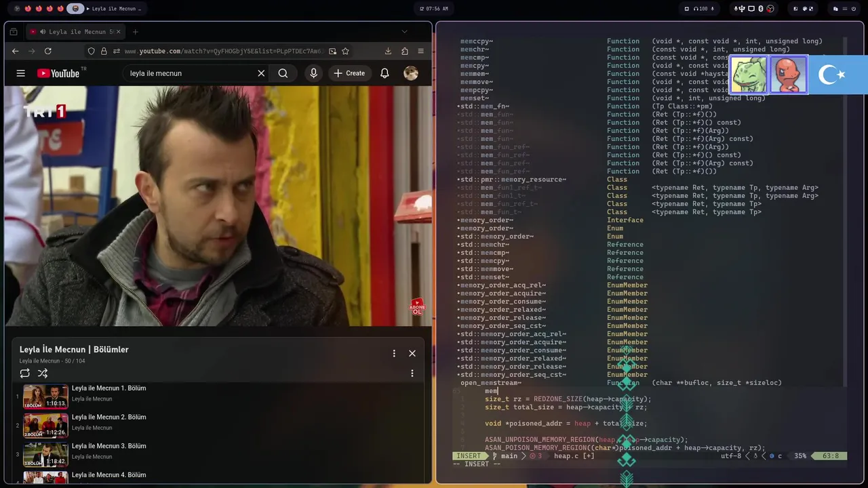
Task: Click the 2. Bölüm thumbnail showing 1:12:26
Action: pos(45,426)
